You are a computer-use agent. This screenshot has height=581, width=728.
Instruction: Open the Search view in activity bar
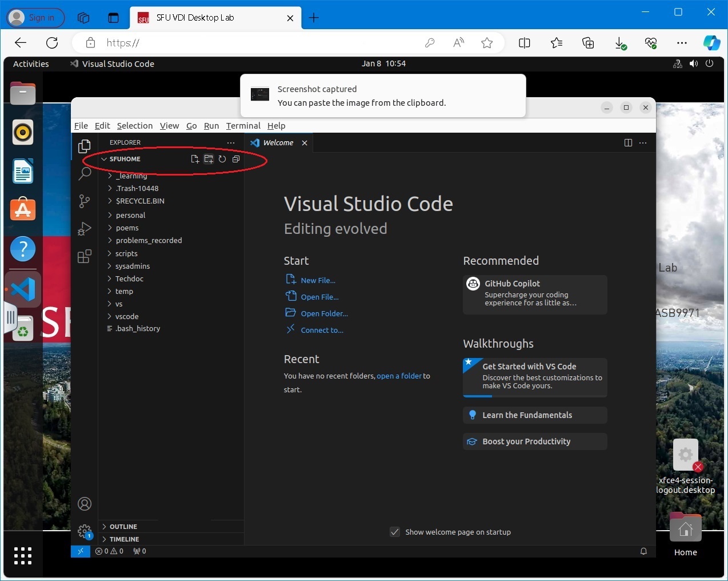[85, 174]
